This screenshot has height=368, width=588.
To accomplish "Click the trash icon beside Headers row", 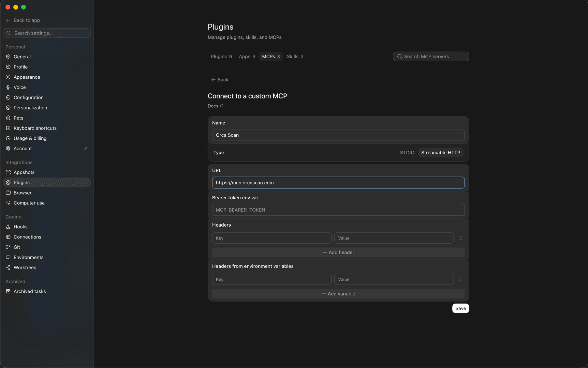I will pyautogui.click(x=460, y=238).
